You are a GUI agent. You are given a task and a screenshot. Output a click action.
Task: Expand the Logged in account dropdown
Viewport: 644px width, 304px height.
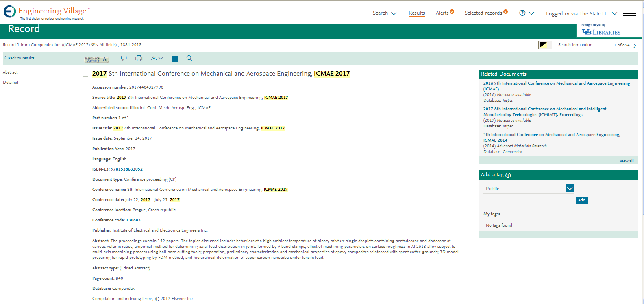581,13
